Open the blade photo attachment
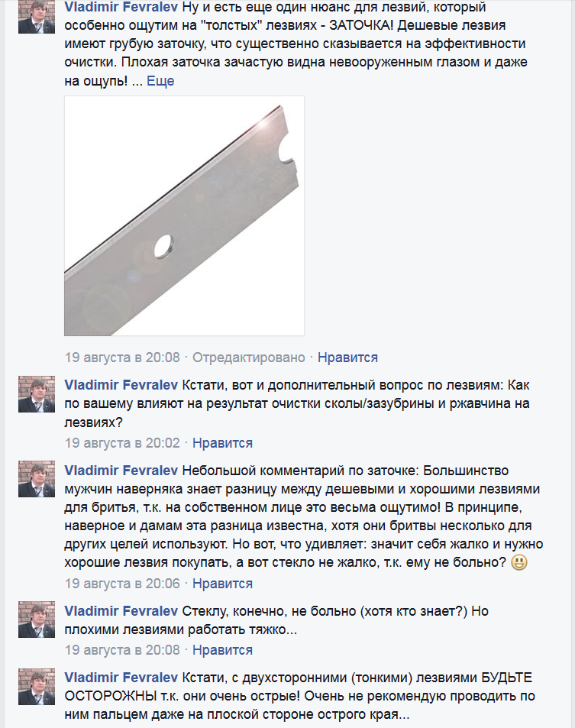Screen dimensions: 575x728 (184, 216)
